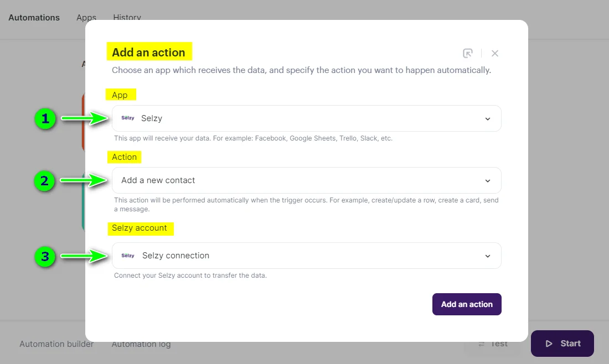Screen dimensions: 609x364
Task: Click the Selzy app logo in App field
Action: 127,118
